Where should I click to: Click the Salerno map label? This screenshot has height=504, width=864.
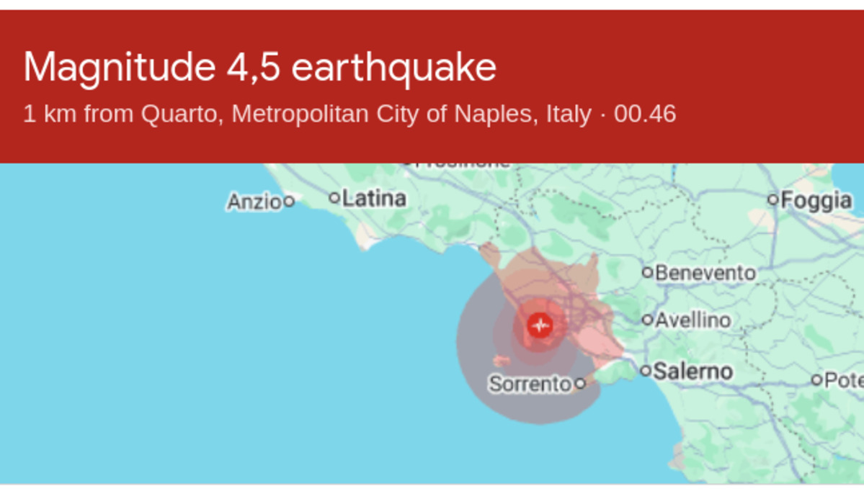(x=693, y=372)
